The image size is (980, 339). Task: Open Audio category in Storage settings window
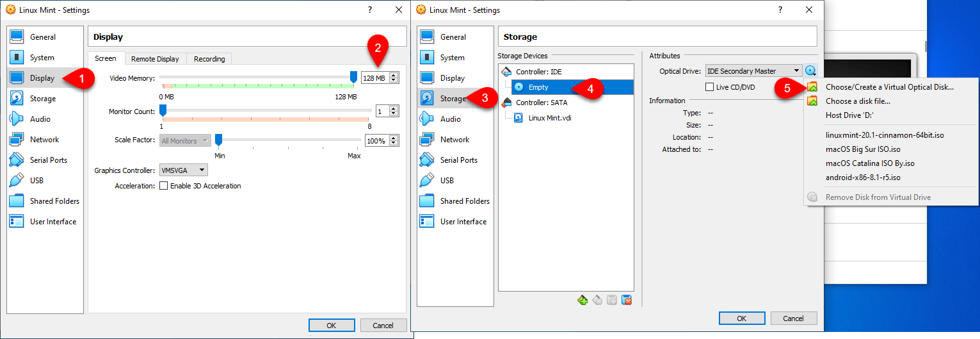click(455, 119)
